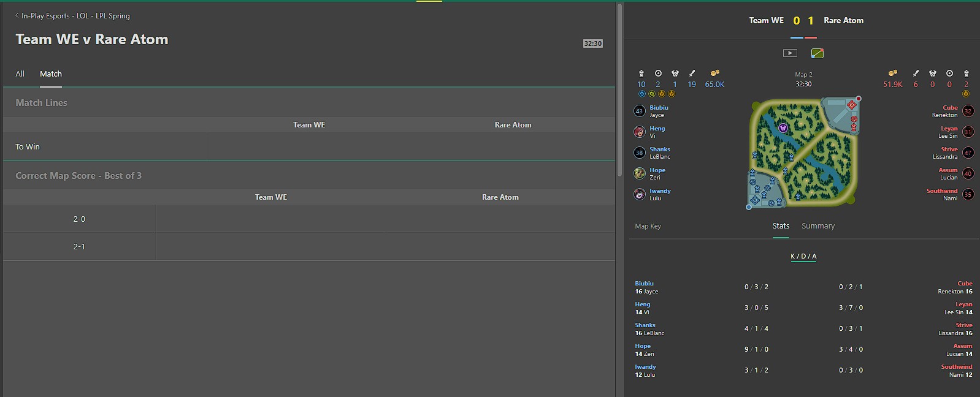Open the live video stream icon
Image resolution: width=980 pixels, height=397 pixels.
pos(790,53)
